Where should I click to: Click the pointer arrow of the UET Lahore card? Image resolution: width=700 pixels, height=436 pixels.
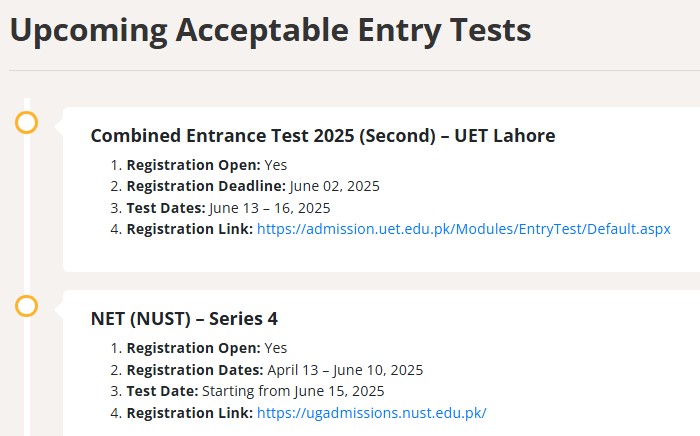coord(59,126)
